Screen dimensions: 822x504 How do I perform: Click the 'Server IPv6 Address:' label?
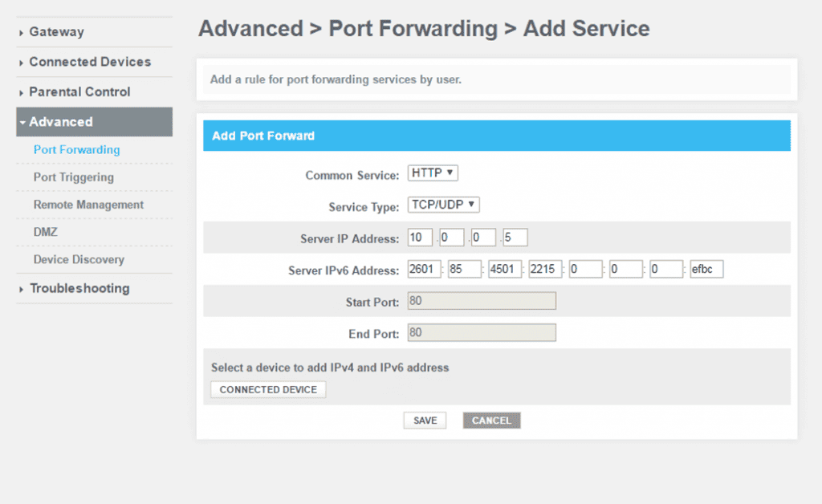pos(344,271)
